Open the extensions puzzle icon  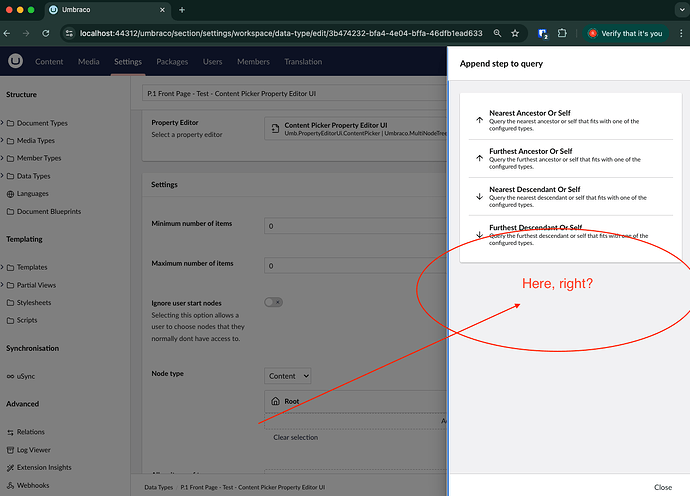click(x=562, y=33)
